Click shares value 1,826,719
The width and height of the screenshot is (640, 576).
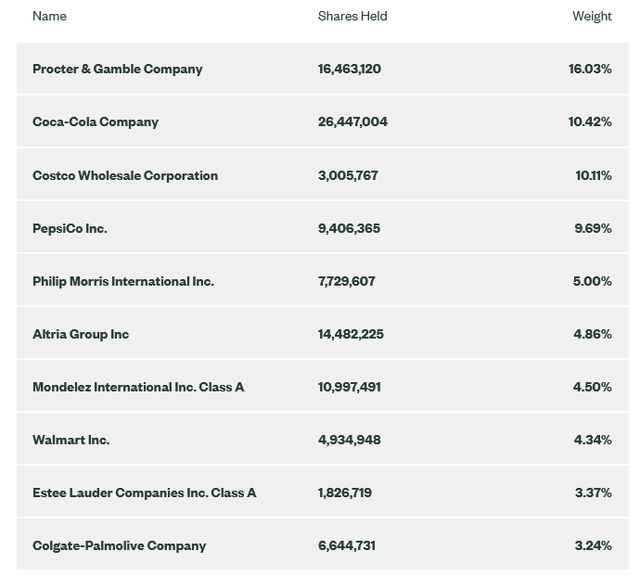click(x=345, y=493)
